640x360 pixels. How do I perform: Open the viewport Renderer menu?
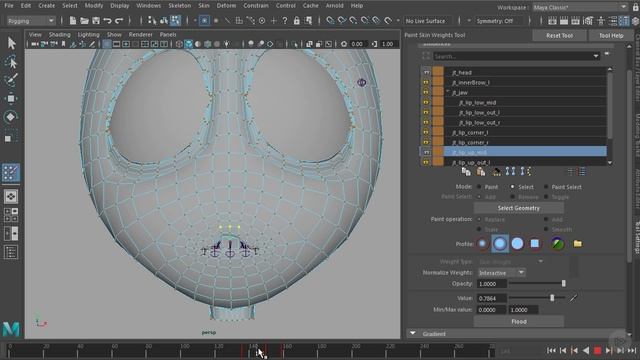140,35
